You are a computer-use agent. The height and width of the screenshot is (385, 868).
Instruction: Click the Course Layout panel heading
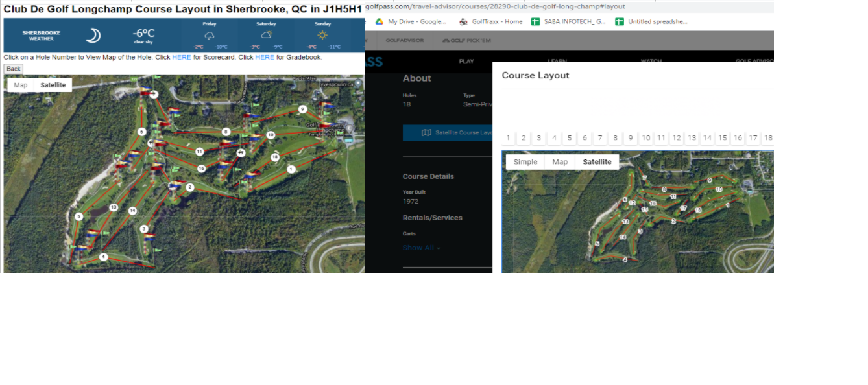pyautogui.click(x=535, y=75)
